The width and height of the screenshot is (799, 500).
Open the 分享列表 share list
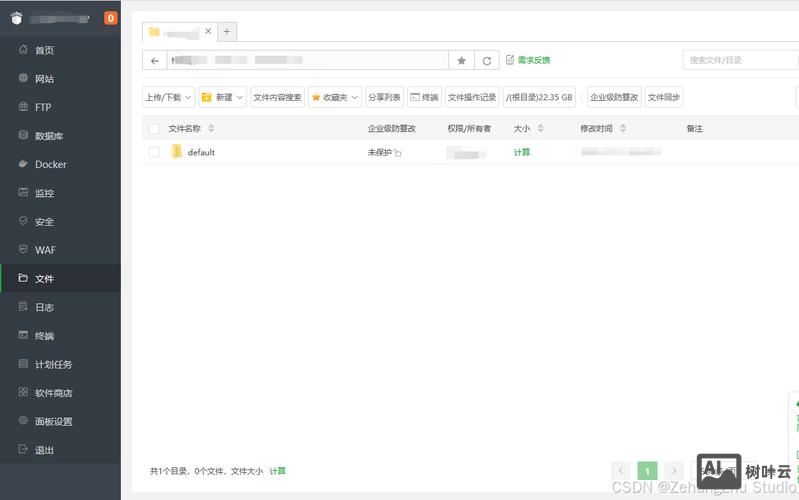coord(384,97)
